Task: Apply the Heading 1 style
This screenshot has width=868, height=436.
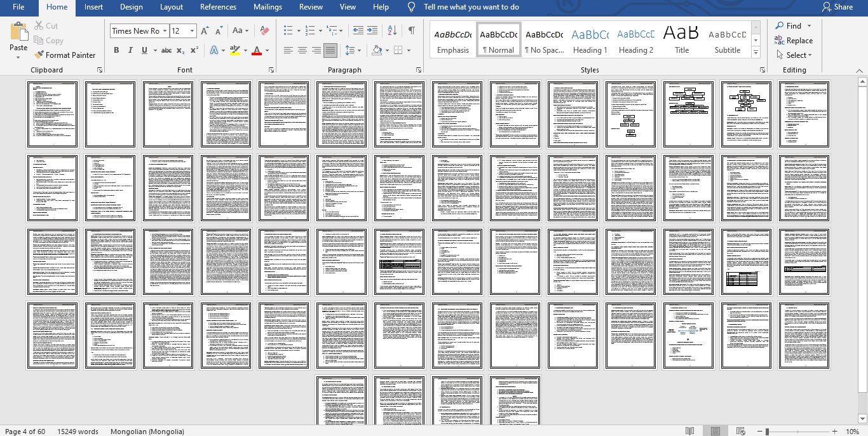Action: pos(590,41)
